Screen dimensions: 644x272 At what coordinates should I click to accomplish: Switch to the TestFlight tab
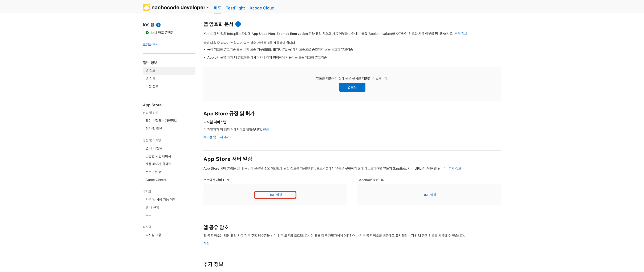[235, 8]
